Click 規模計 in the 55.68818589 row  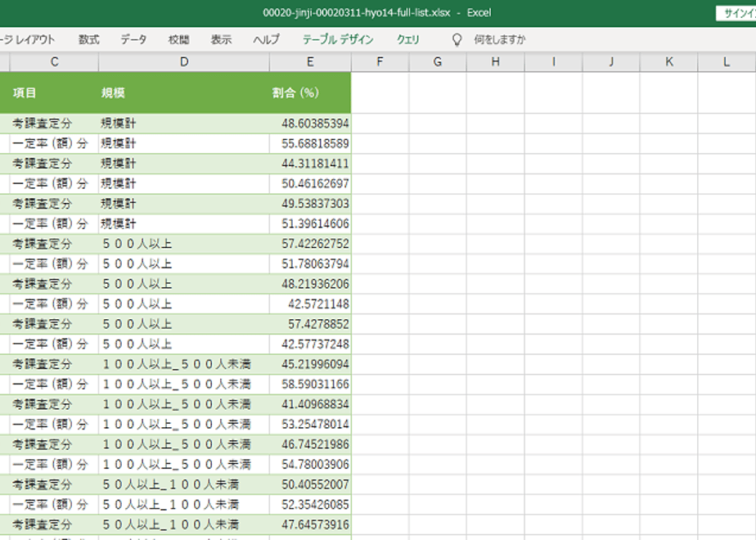pyautogui.click(x=118, y=144)
